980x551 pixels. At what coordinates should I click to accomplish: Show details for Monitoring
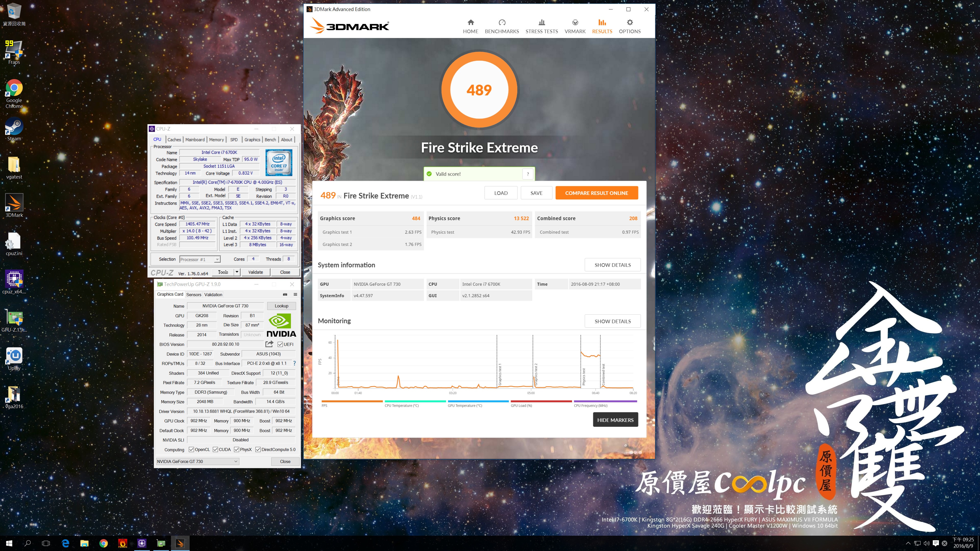pyautogui.click(x=612, y=321)
